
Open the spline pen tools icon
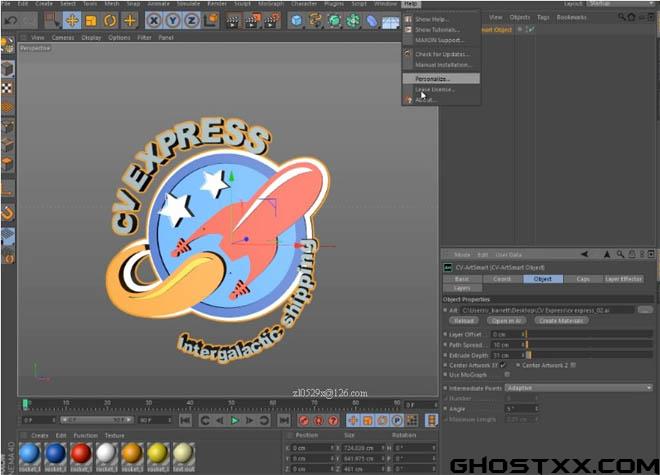point(315,21)
